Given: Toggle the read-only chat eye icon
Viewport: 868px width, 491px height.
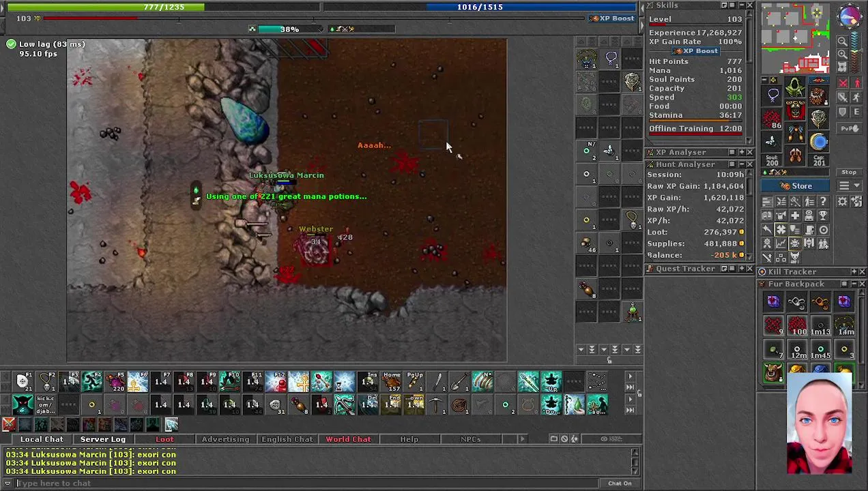Looking at the screenshot, I should [611, 438].
